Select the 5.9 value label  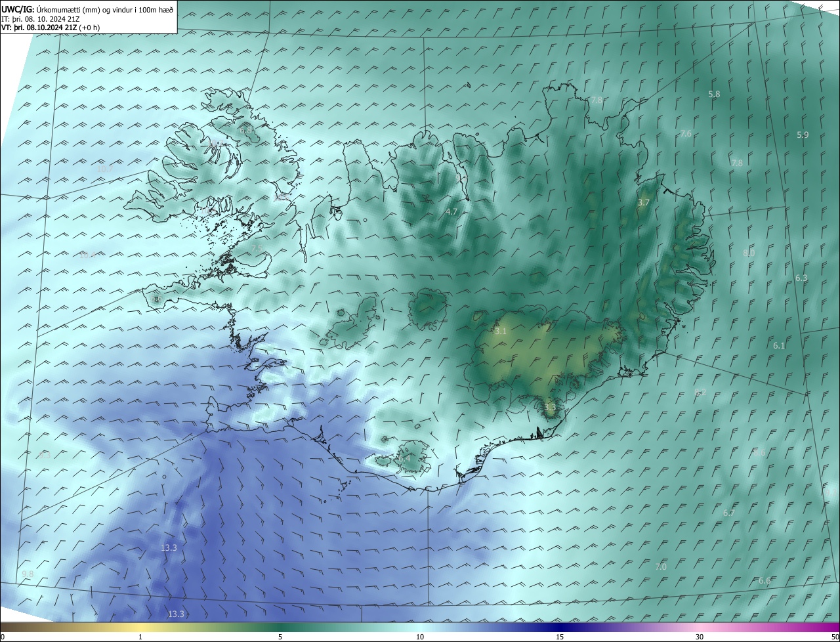[x=803, y=135]
